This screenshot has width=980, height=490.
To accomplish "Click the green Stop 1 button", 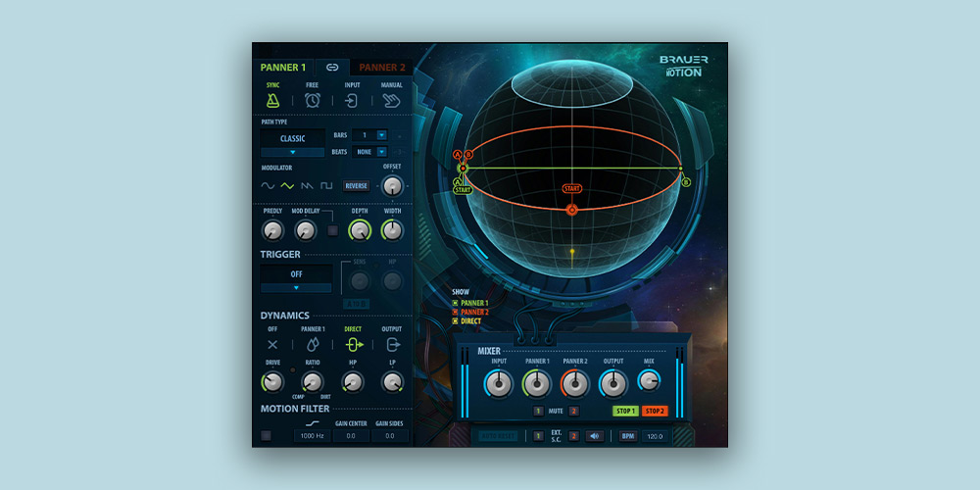I will [x=624, y=411].
